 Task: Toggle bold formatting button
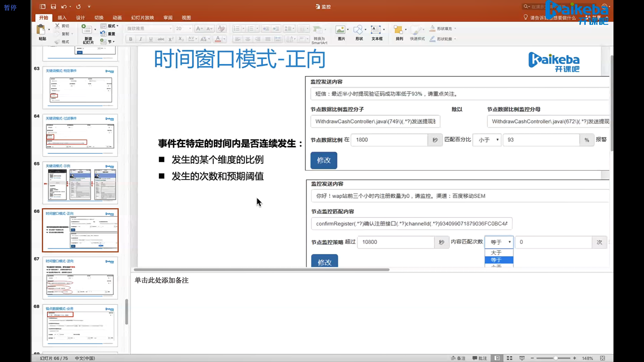130,39
